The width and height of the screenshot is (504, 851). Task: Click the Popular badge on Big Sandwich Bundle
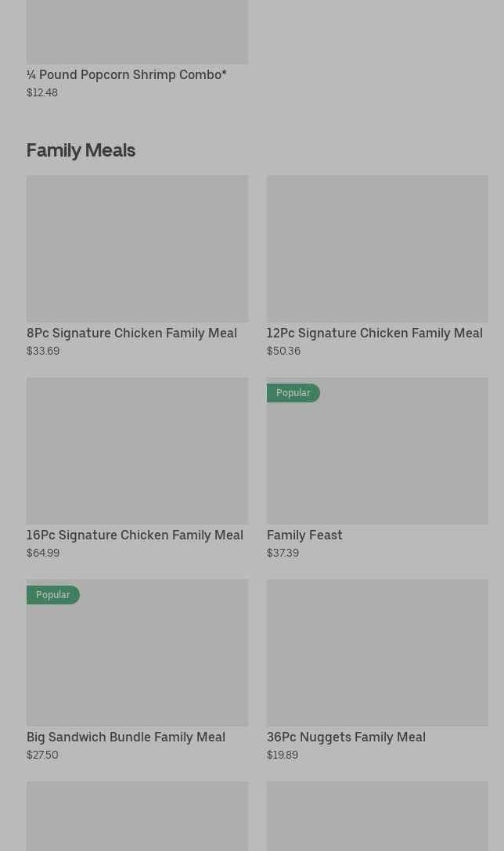52,595
